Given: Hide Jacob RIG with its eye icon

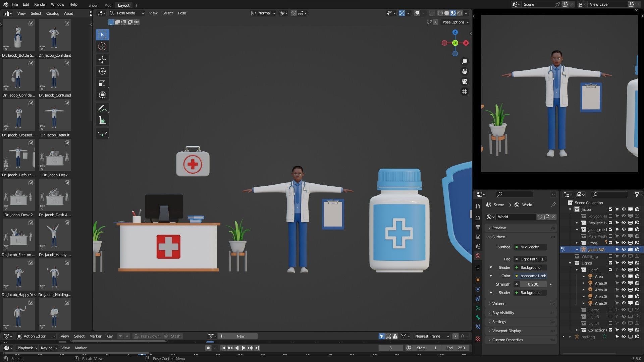Looking at the screenshot, I should [624, 249].
